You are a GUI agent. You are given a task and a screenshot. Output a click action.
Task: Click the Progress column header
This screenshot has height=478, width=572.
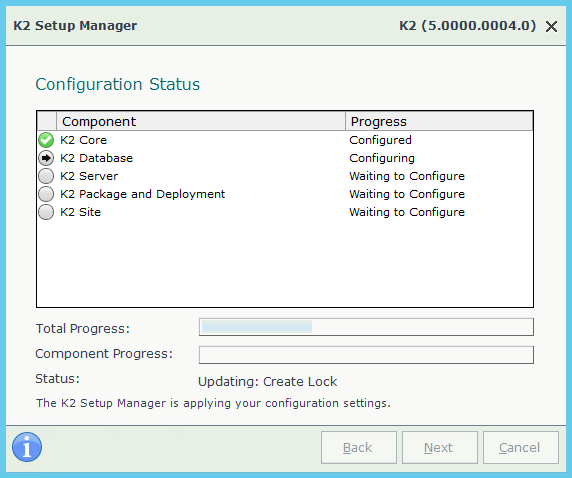(439, 121)
